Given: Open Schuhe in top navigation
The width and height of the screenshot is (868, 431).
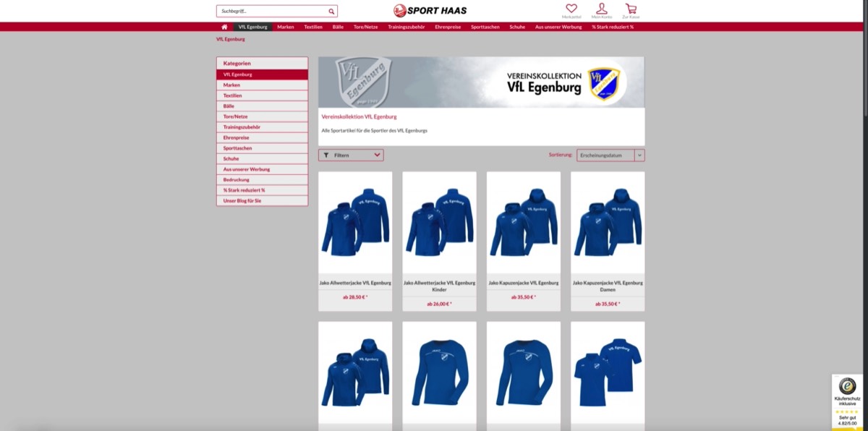Looking at the screenshot, I should pyautogui.click(x=517, y=27).
